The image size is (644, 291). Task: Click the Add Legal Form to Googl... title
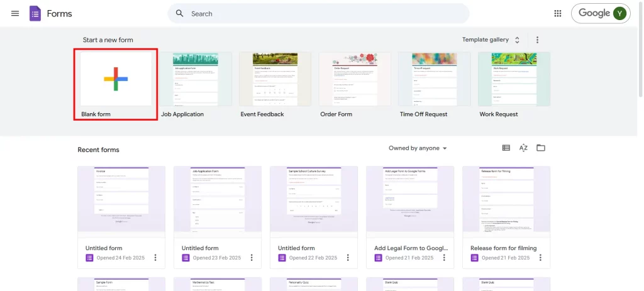tap(411, 248)
